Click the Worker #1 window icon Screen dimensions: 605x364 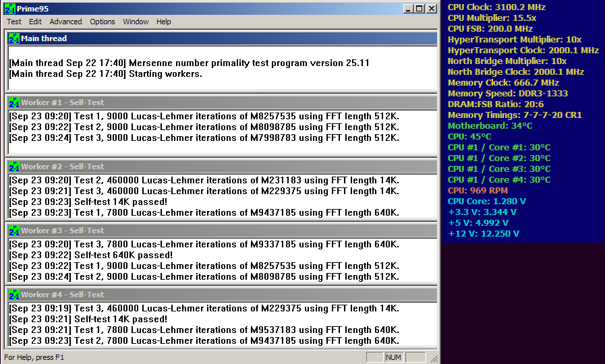[14, 102]
